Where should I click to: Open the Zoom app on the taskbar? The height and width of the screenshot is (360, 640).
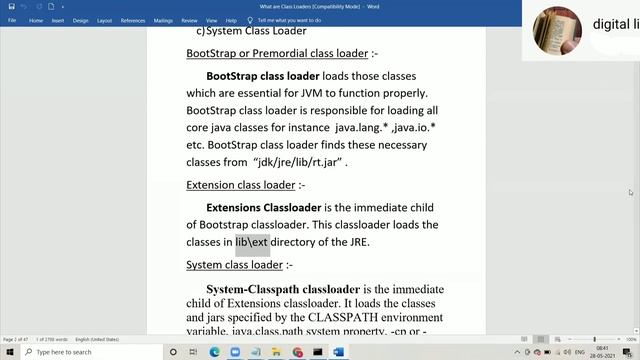(x=235, y=352)
